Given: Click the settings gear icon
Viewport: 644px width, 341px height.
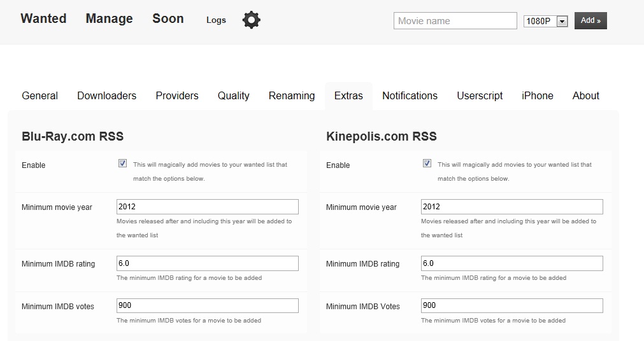Looking at the screenshot, I should tap(252, 20).
